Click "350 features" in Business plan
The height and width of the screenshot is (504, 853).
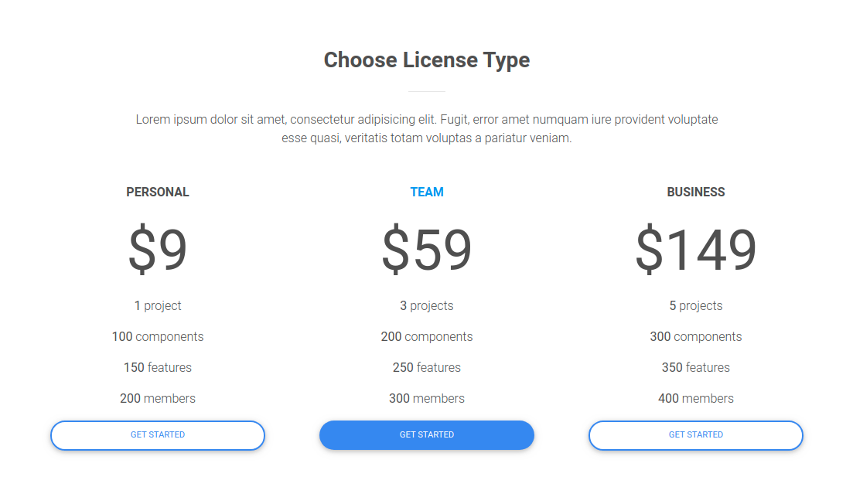click(696, 368)
